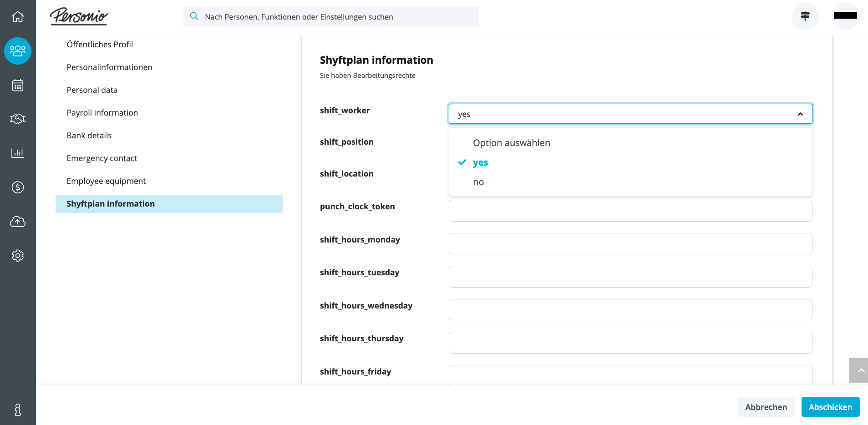Open Emergency contact section
Viewport: 868px width, 425px height.
[x=102, y=158]
